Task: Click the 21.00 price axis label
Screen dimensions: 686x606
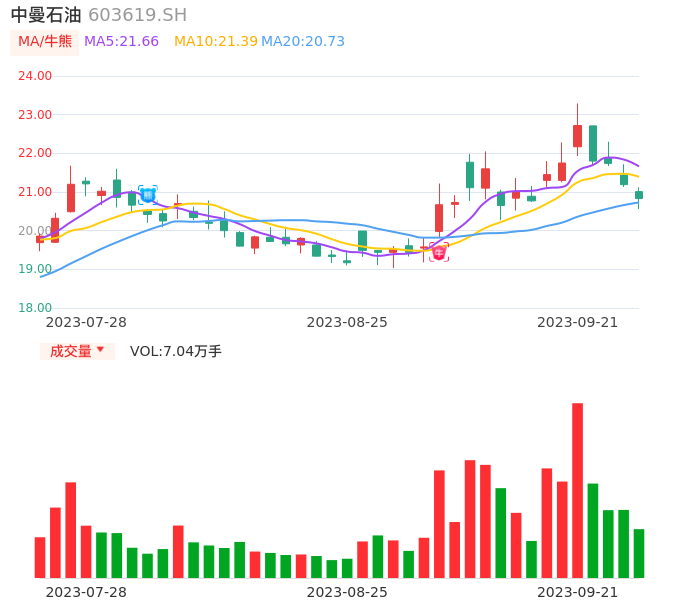Action: coord(35,192)
